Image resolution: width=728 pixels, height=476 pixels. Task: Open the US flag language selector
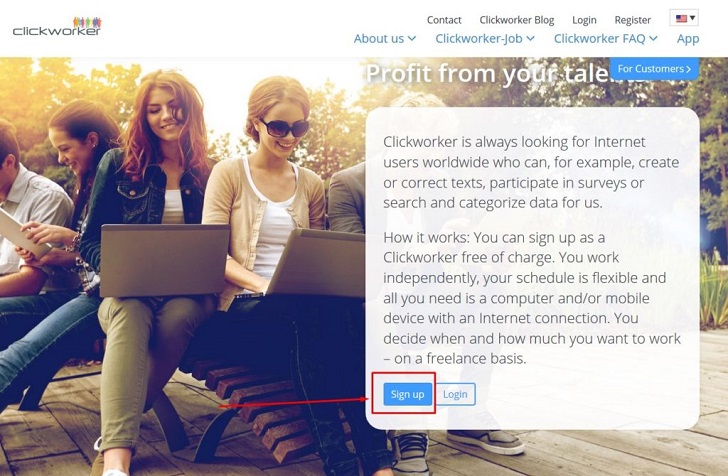tap(684, 18)
